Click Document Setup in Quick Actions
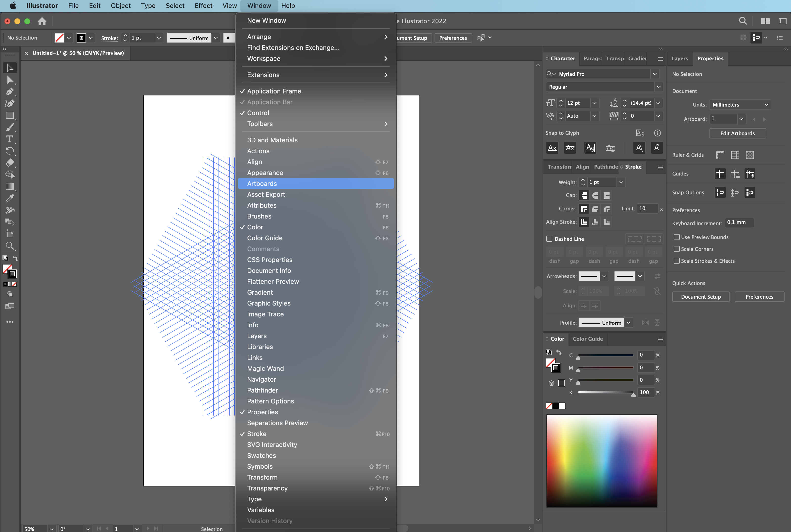Viewport: 791px width, 532px height. tap(701, 297)
